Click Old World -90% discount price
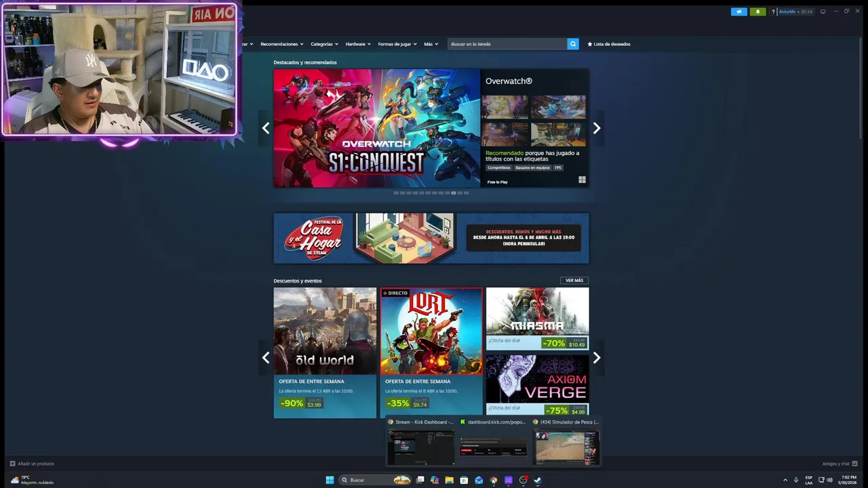Viewport: 868px width, 488px height. click(301, 403)
